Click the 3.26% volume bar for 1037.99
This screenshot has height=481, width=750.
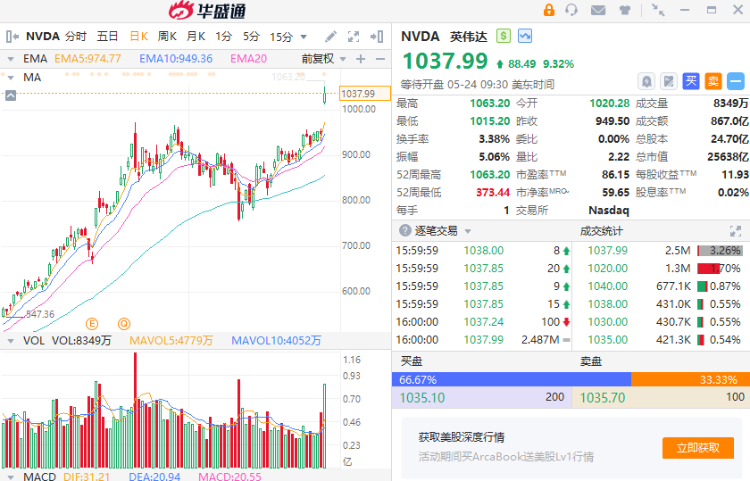(x=720, y=251)
